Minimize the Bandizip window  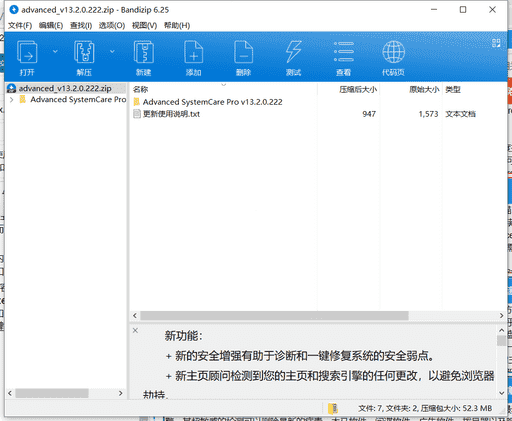tap(434, 10)
